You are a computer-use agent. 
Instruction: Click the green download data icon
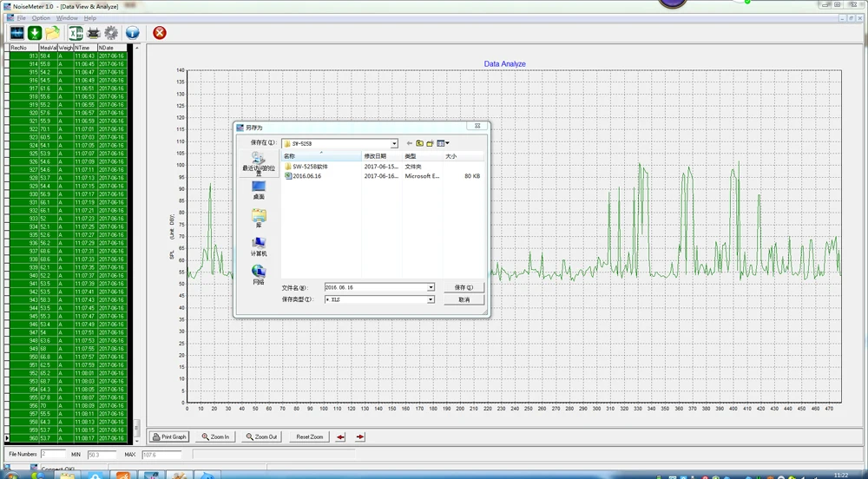coord(35,33)
